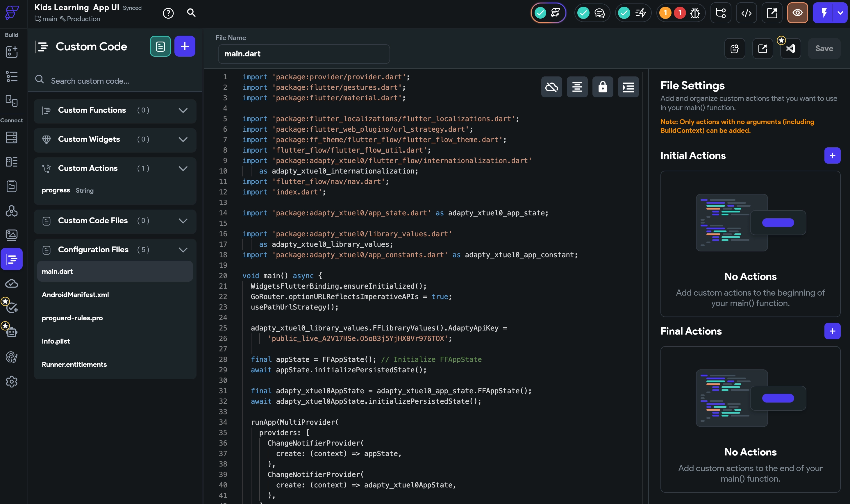
Task: Click the indentation settings icon in editor
Action: (628, 87)
